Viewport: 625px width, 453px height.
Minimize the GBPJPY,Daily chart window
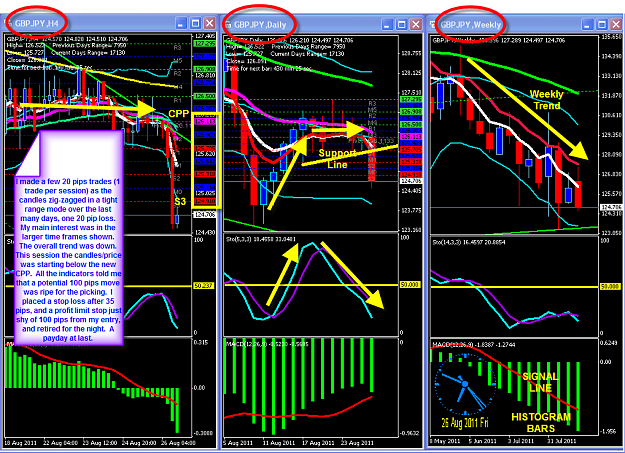pos(387,25)
